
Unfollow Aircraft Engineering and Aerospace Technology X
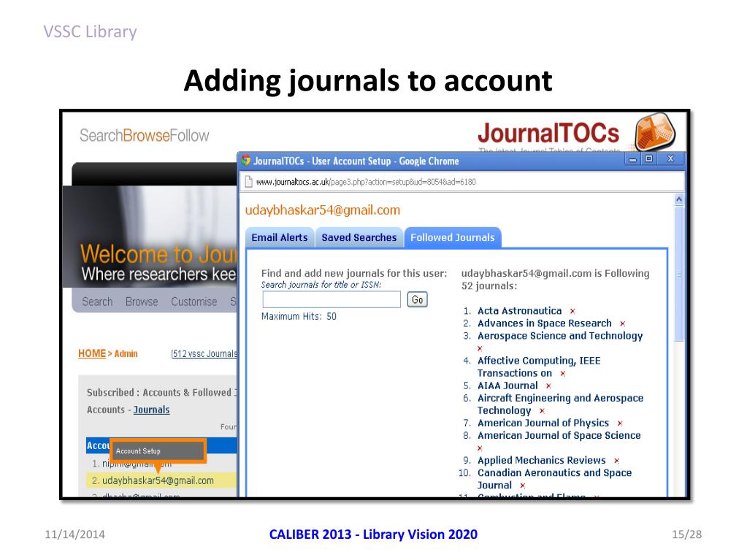click(x=542, y=411)
